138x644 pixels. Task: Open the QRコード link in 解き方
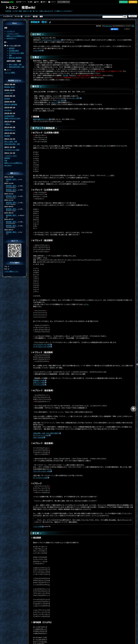pyautogui.click(x=55, y=102)
